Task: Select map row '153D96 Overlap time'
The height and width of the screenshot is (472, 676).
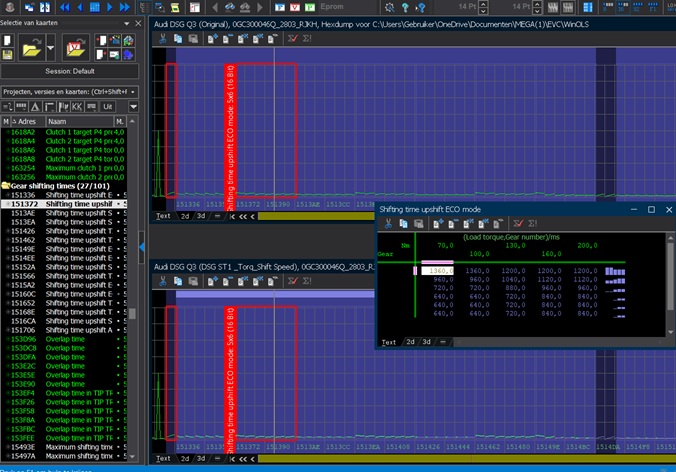Action: (x=64, y=339)
